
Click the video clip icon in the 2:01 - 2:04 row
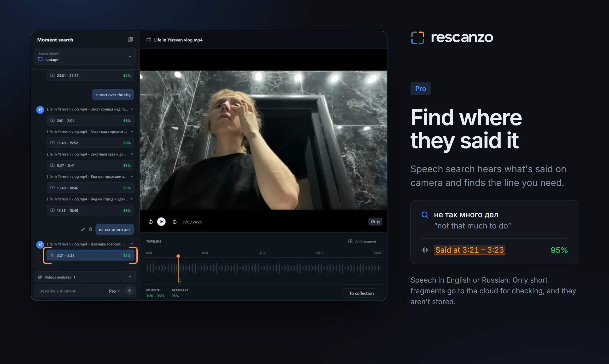[x=52, y=120]
